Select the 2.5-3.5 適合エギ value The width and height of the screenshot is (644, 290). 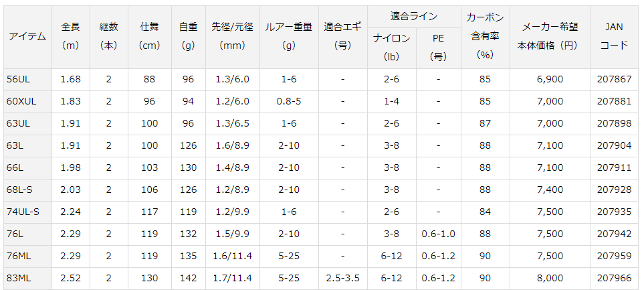343,279
